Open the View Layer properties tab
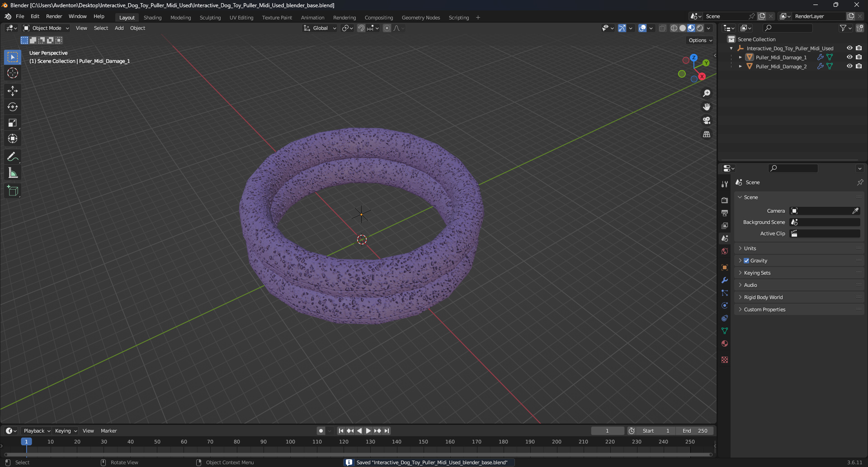Screen dimensions: 868x467 725,225
